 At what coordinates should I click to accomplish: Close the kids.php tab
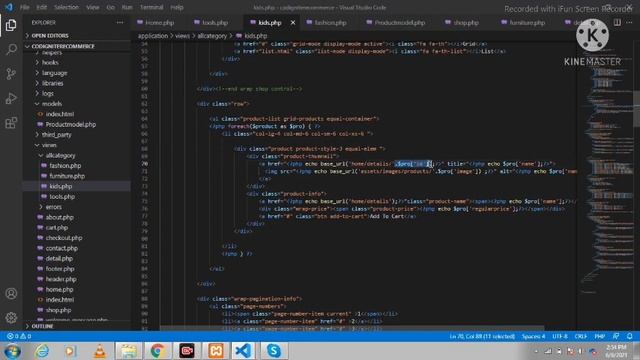tap(293, 22)
